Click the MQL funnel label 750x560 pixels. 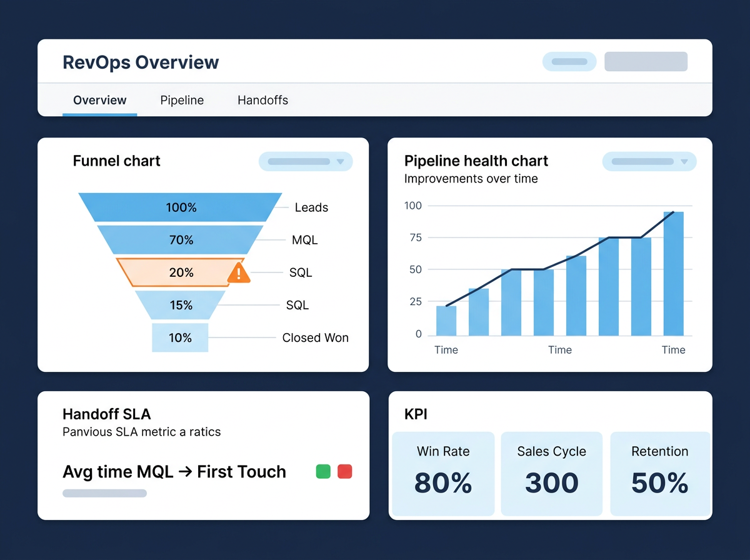point(304,240)
